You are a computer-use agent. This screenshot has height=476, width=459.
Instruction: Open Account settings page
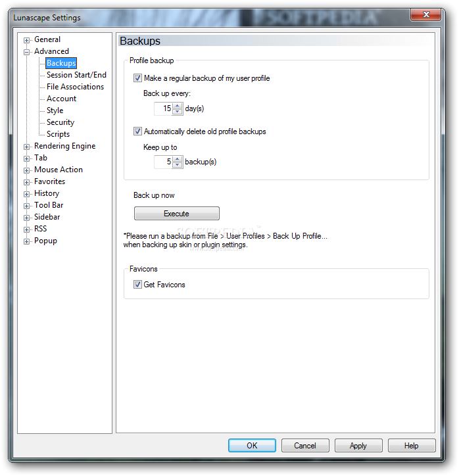(61, 99)
